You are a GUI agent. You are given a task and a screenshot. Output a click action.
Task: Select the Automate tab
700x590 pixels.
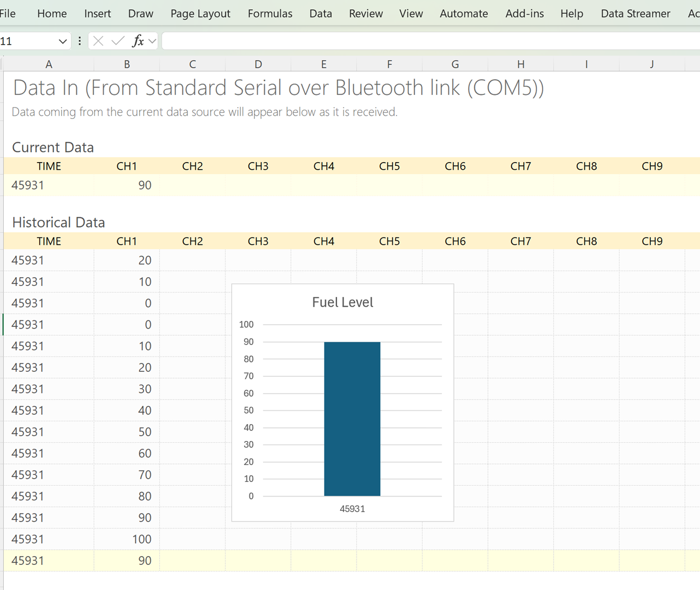click(464, 14)
